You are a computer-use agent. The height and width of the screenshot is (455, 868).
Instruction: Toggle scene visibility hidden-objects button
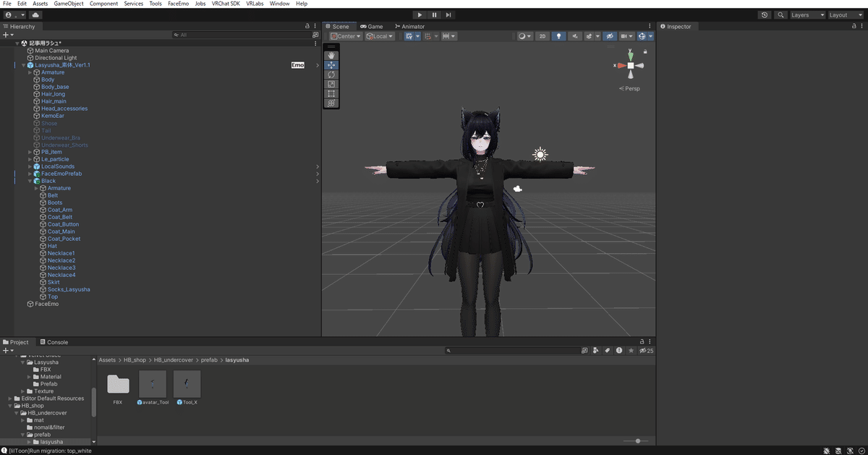(x=610, y=36)
